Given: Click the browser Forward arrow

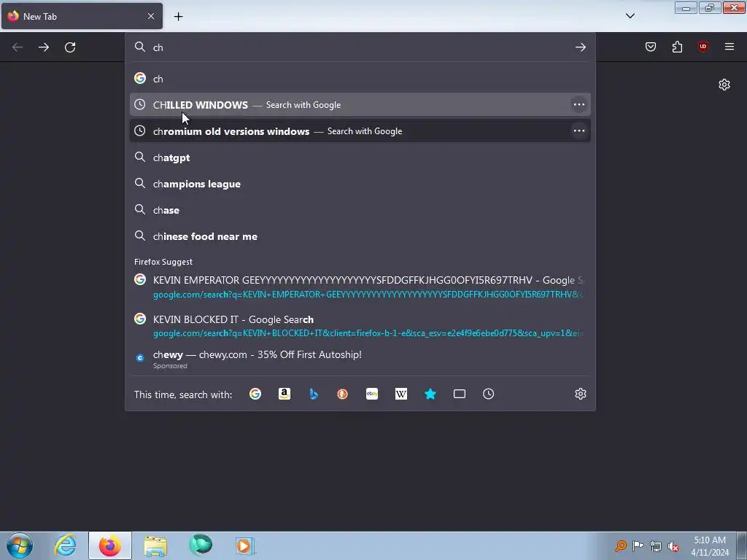Looking at the screenshot, I should point(44,47).
